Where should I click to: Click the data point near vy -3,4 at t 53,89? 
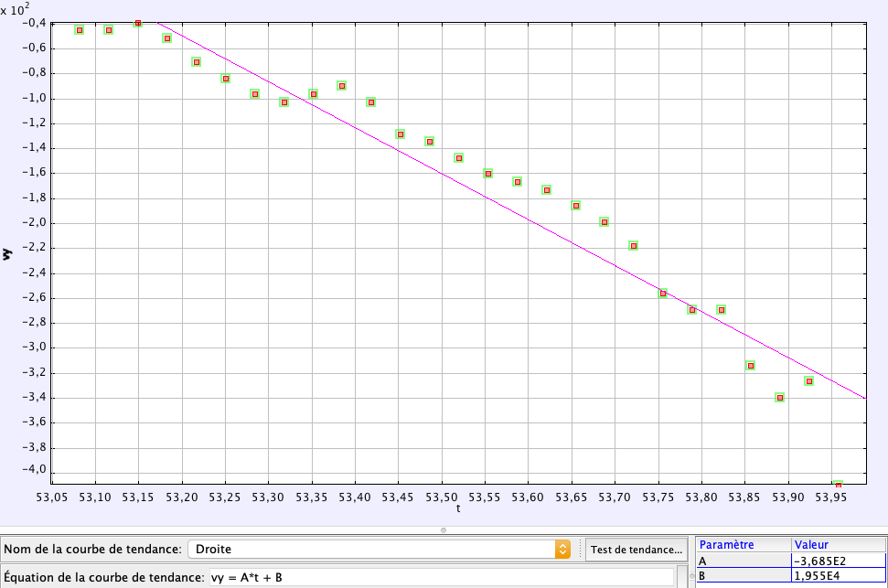(x=779, y=398)
